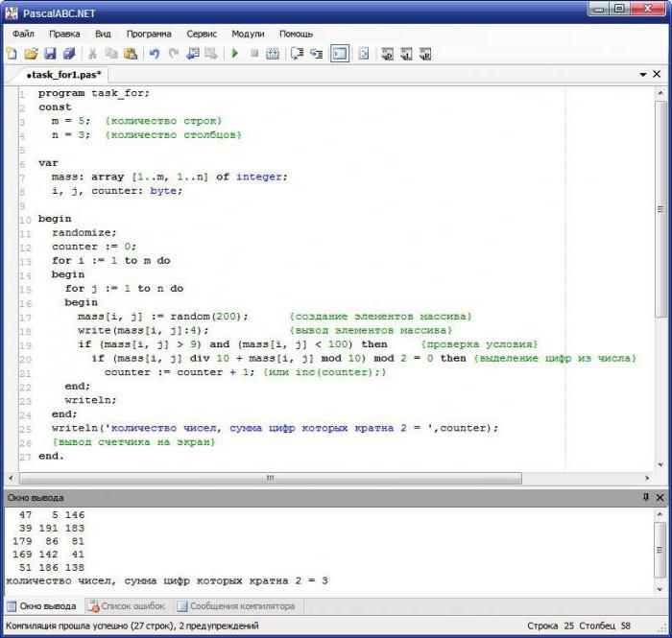
Task: Click the step into debug icon
Action: [316, 54]
